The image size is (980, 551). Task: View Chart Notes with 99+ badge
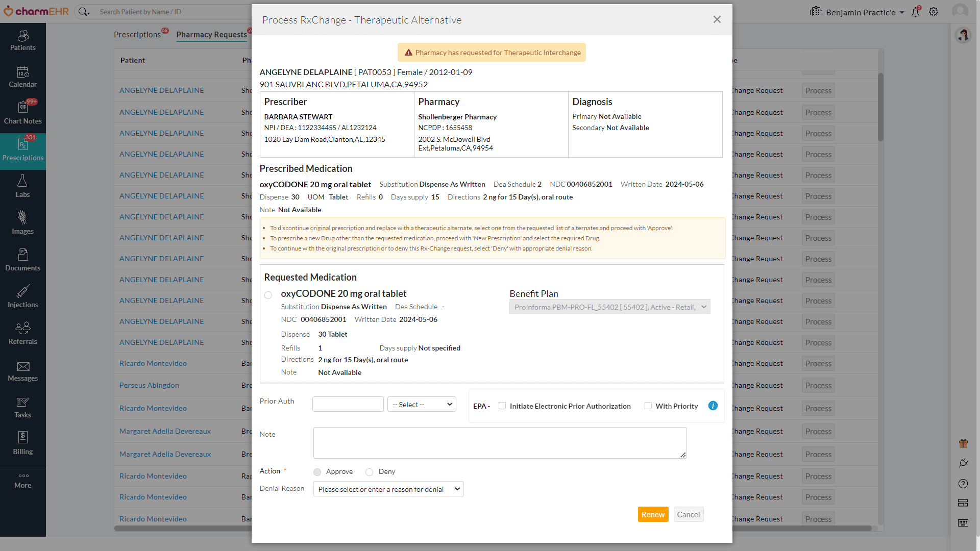pos(22,113)
